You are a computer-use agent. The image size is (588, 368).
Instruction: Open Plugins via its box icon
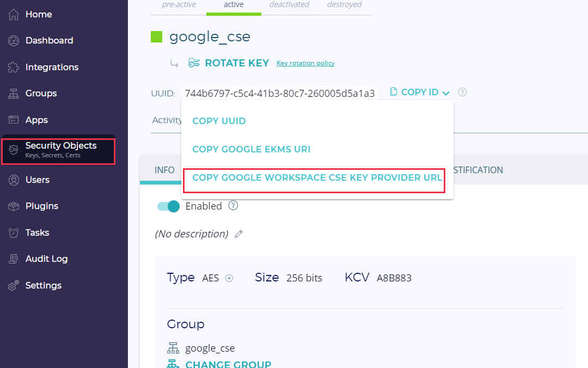pyautogui.click(x=14, y=206)
